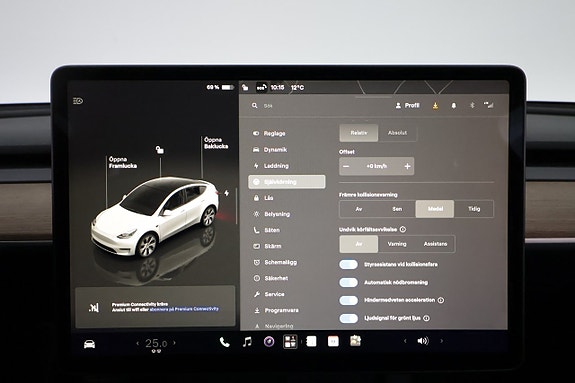Toggle Styrassistans vid kollisionsfara switch
This screenshot has width=575, height=383.
coord(348,264)
